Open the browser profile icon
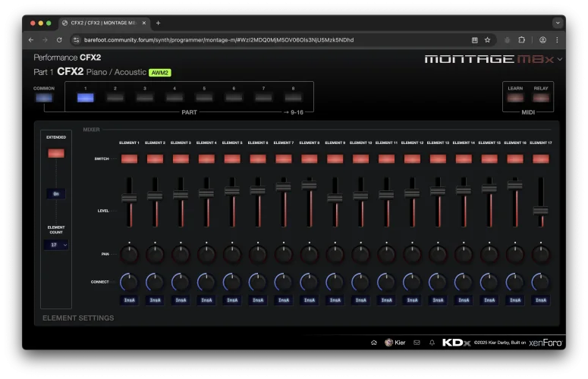Screen dimensions: 588x379 pyautogui.click(x=542, y=40)
